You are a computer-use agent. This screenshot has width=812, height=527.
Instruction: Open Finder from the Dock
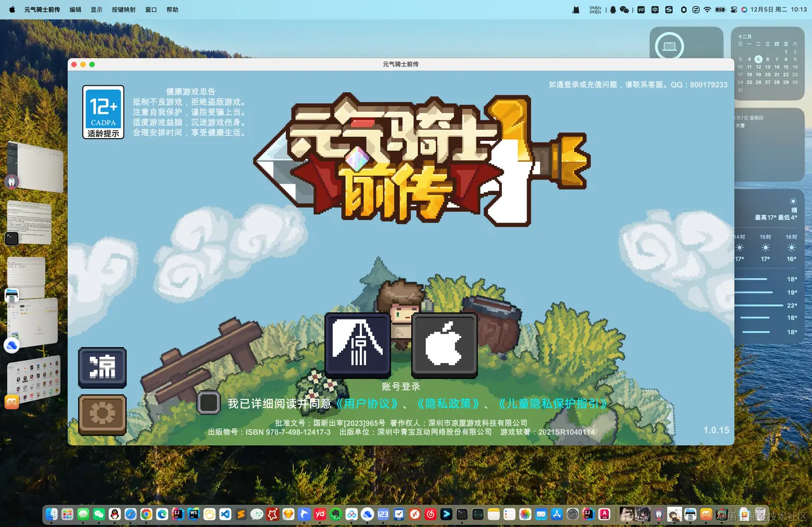click(x=51, y=514)
